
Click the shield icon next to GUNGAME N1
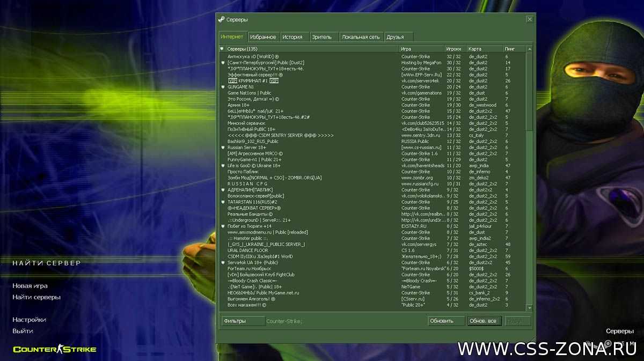(x=222, y=87)
